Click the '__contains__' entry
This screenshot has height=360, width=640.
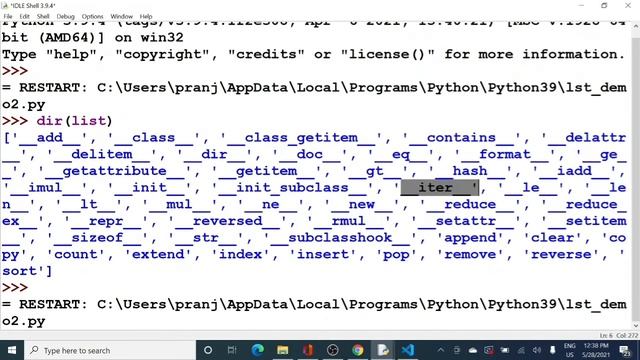[462, 138]
